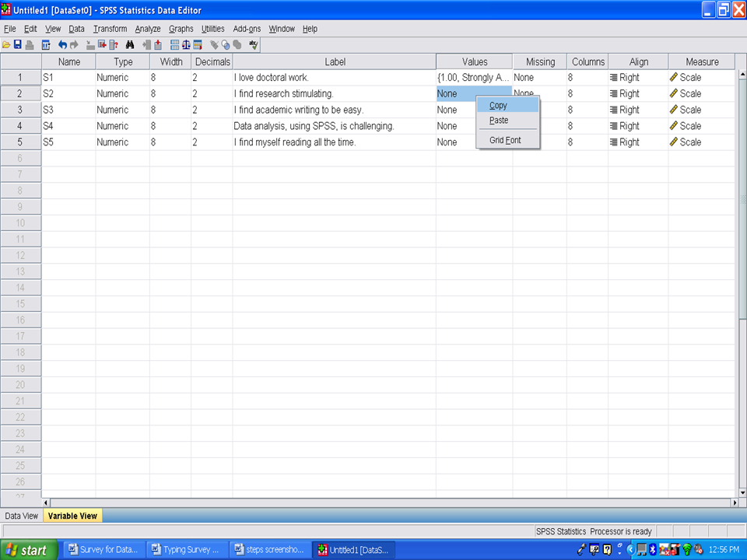Choose Copy from the context menu
The width and height of the screenshot is (747, 560).
pyautogui.click(x=499, y=105)
